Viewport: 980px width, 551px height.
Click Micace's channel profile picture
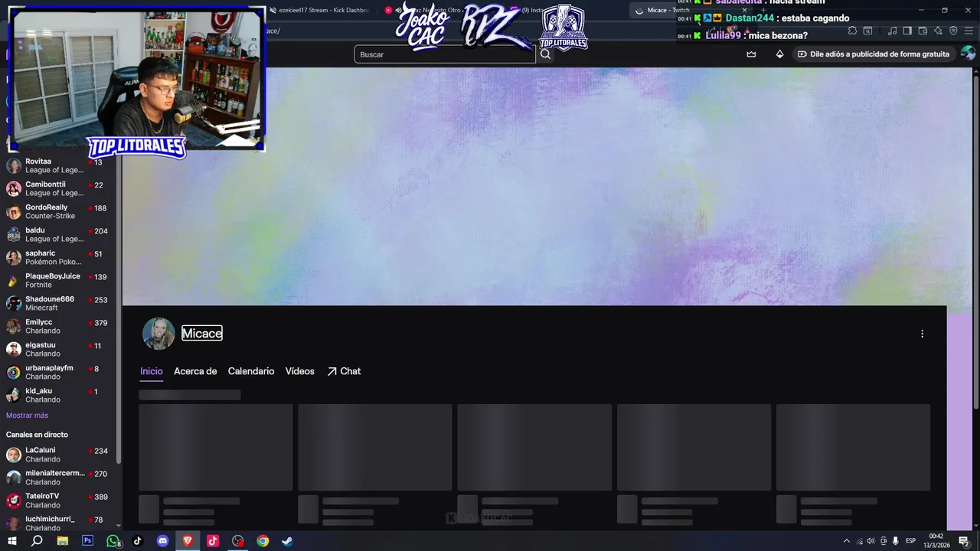(x=158, y=334)
